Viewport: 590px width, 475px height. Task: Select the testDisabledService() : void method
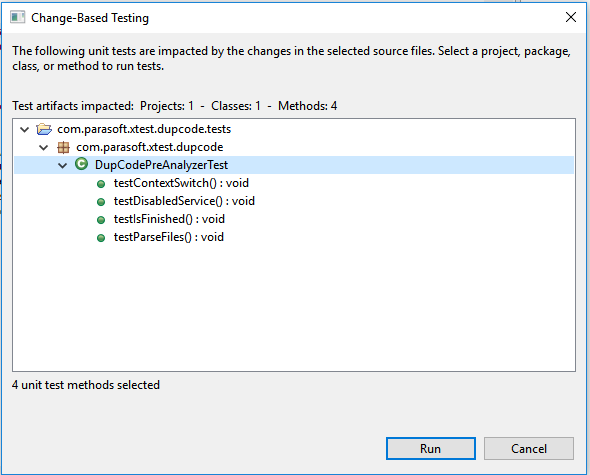coord(184,201)
